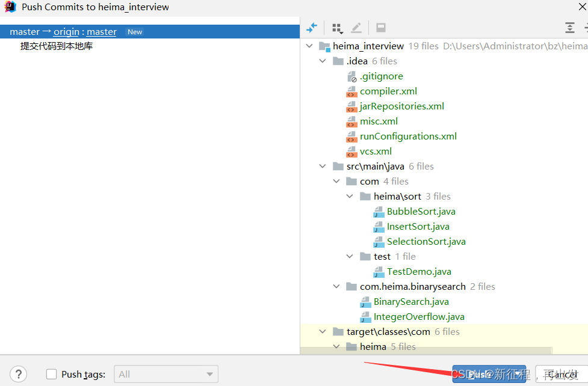The image size is (588, 386).
Task: Click the origin remote link
Action: point(66,32)
